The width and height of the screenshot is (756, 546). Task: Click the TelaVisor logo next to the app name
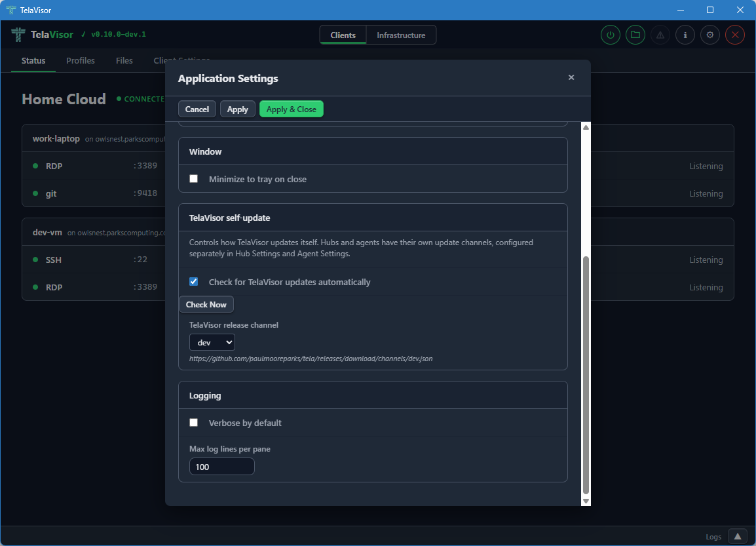coord(16,34)
